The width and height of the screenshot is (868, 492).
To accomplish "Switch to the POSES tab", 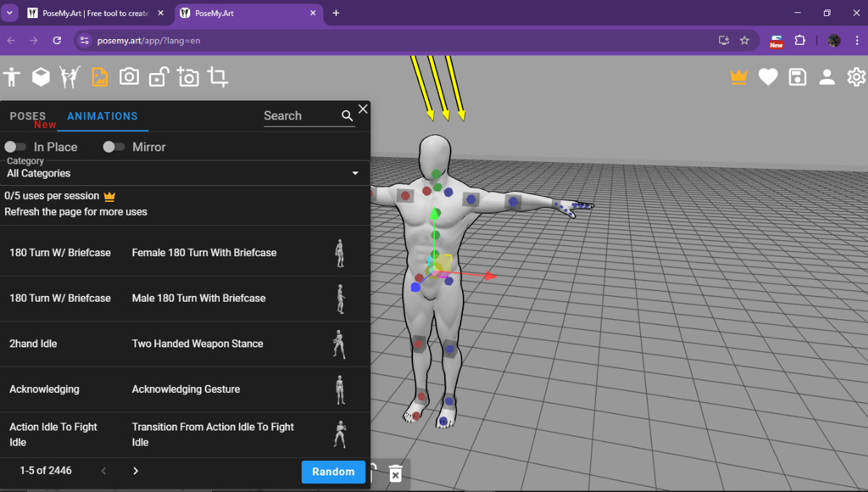I will (x=28, y=116).
